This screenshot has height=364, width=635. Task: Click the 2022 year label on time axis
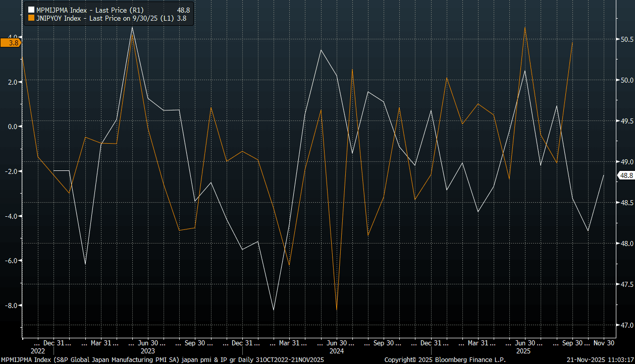click(38, 350)
